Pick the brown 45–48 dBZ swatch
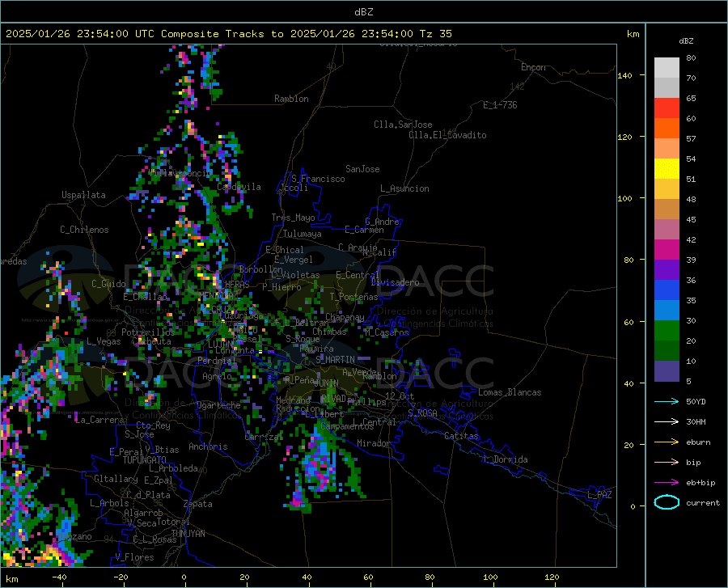The image size is (728, 588). click(667, 209)
